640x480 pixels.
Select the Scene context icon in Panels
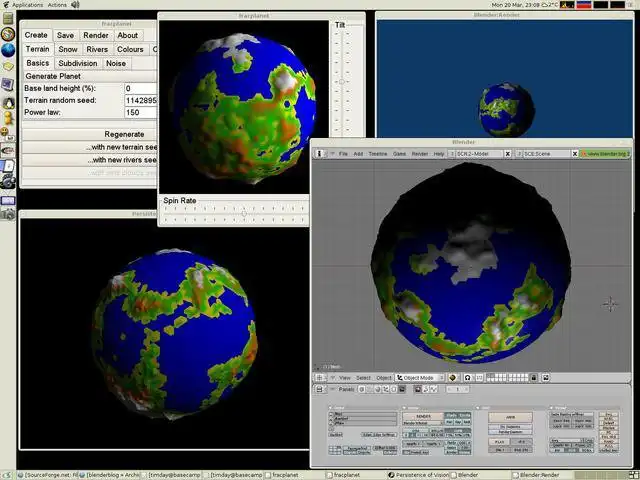coord(402,389)
